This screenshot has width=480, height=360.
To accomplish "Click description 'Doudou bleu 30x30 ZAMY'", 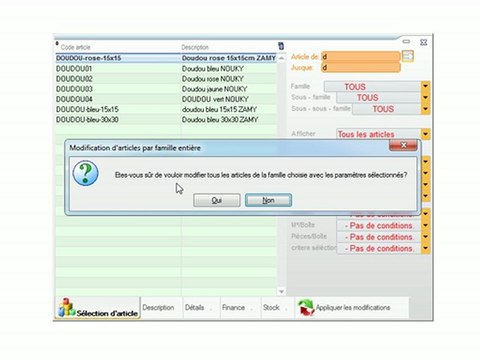I will (x=220, y=119).
